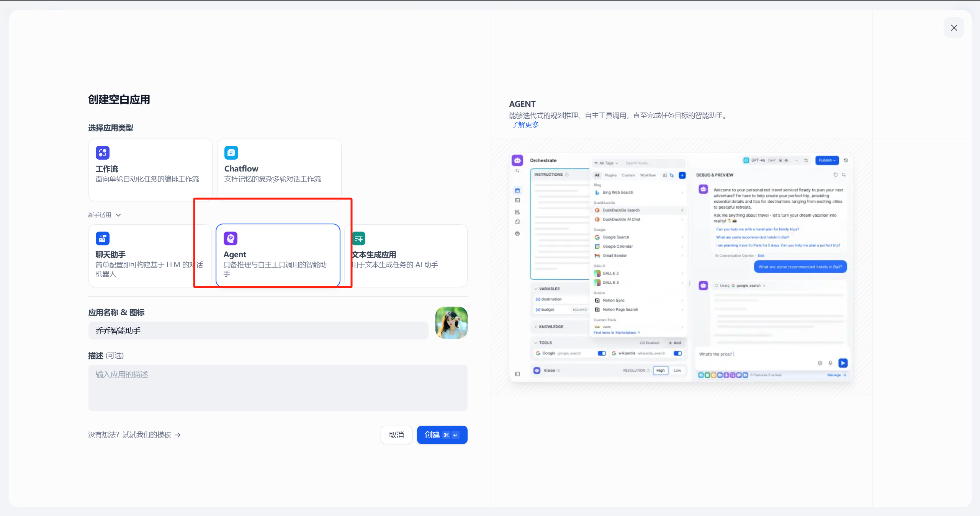This screenshot has width=980, height=516.
Task: Click the blue 创建 button
Action: point(442,435)
